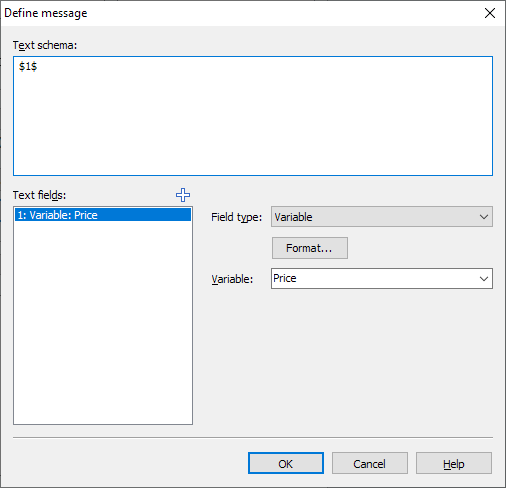This screenshot has width=506, height=488.
Task: Click the Variable label
Action: coord(232,279)
